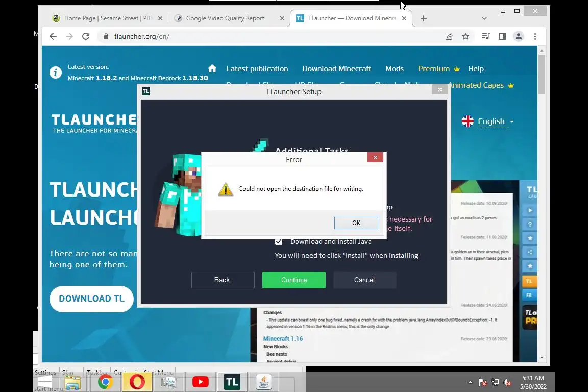
Task: Uncheck the Download and install Java checkbox
Action: (x=279, y=241)
